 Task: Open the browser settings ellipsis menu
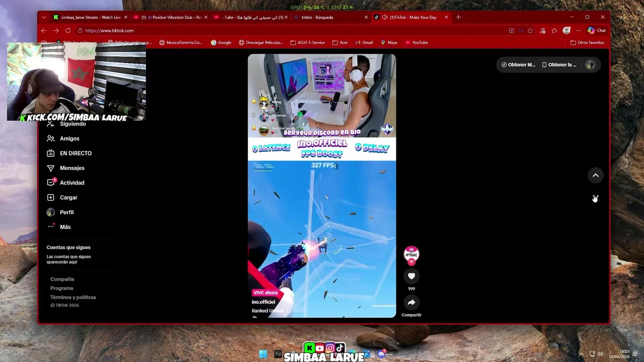point(578,31)
